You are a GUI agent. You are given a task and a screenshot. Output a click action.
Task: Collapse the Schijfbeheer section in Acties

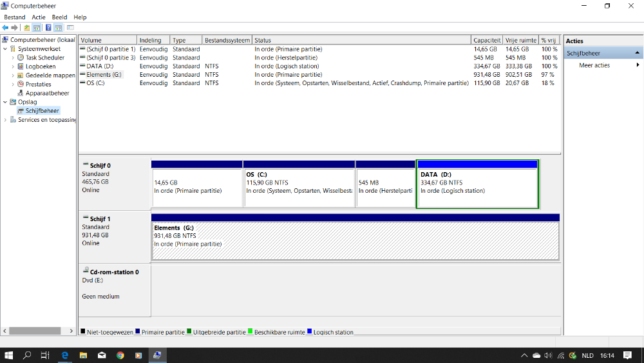638,53
